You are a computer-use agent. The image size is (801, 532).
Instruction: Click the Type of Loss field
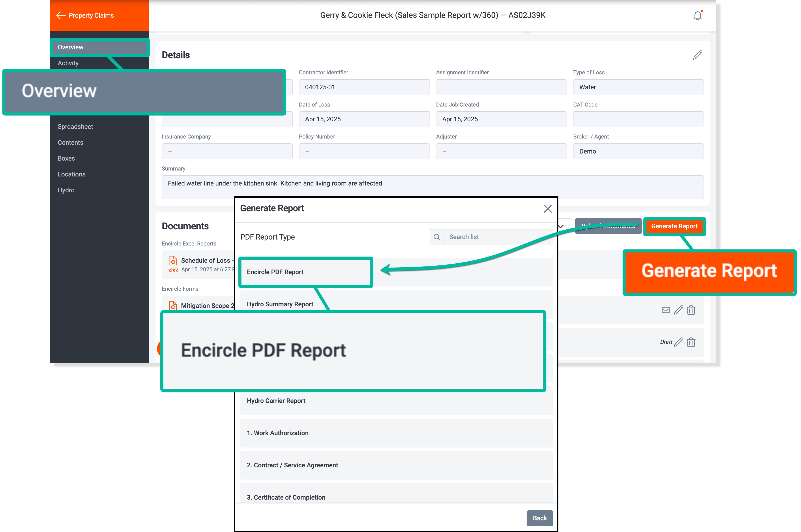(x=638, y=87)
